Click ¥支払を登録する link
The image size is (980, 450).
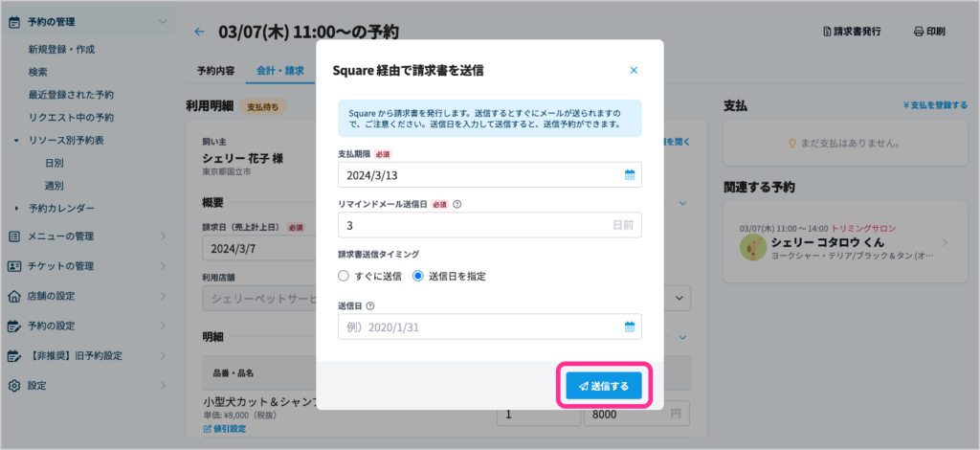click(935, 105)
